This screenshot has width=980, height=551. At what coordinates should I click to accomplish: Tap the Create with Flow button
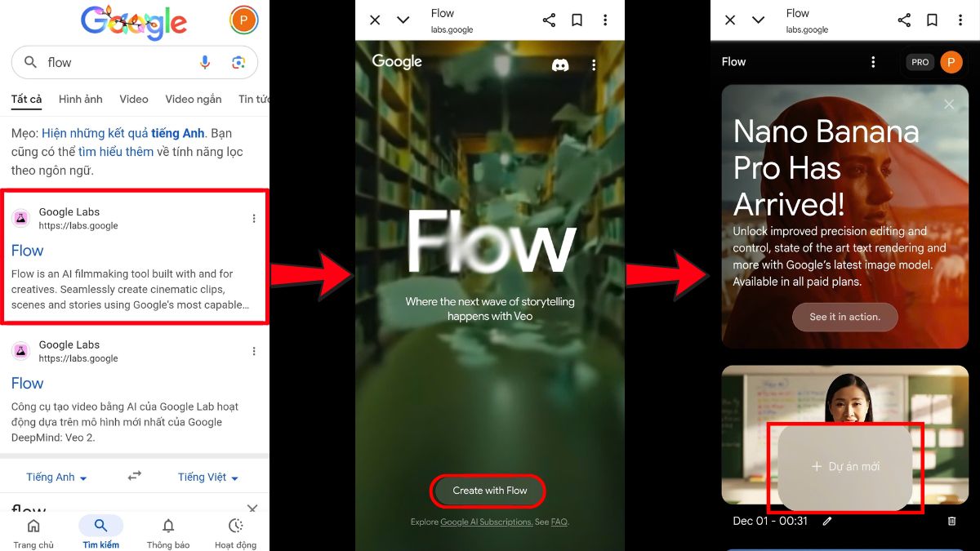[488, 491]
